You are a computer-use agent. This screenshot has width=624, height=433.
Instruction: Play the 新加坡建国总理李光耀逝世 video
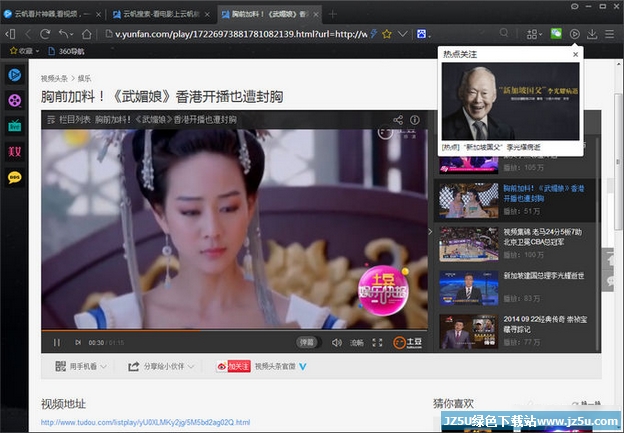click(516, 287)
